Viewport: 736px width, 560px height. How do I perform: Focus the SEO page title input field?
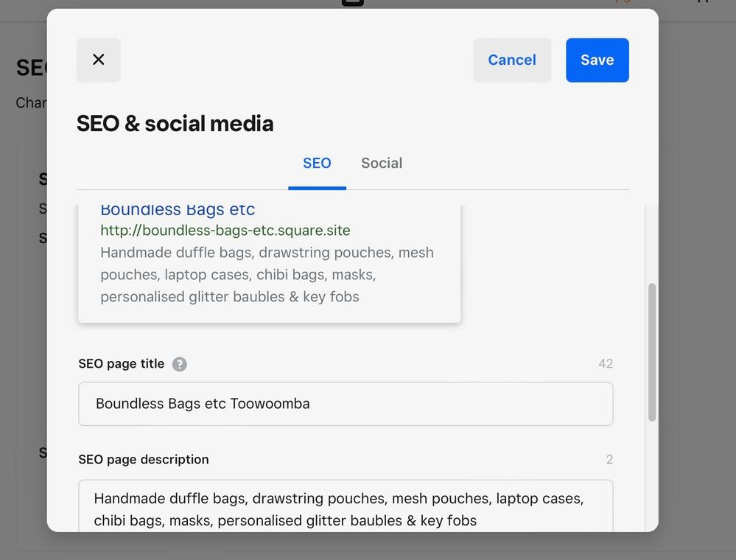pyautogui.click(x=345, y=404)
